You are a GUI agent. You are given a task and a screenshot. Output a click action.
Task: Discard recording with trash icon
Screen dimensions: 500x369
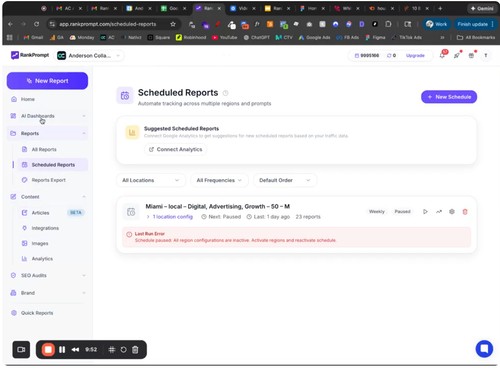tap(135, 349)
